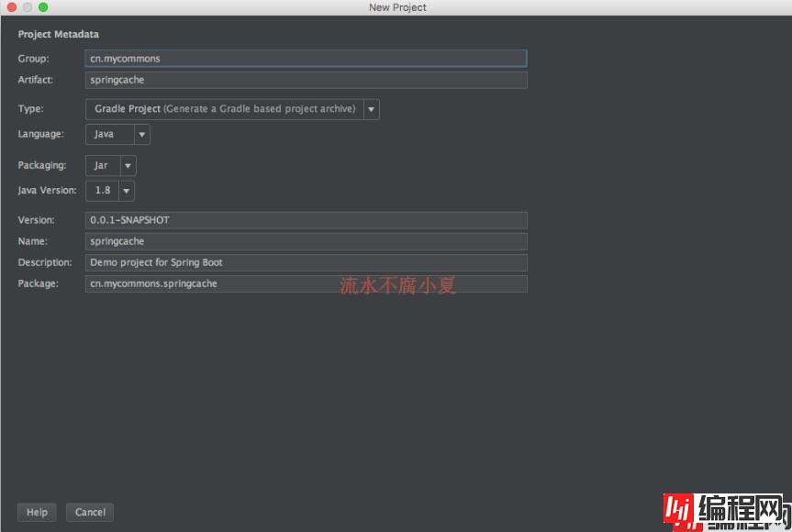Click the green zoom window button
Image resolution: width=792 pixels, height=532 pixels.
click(x=43, y=7)
